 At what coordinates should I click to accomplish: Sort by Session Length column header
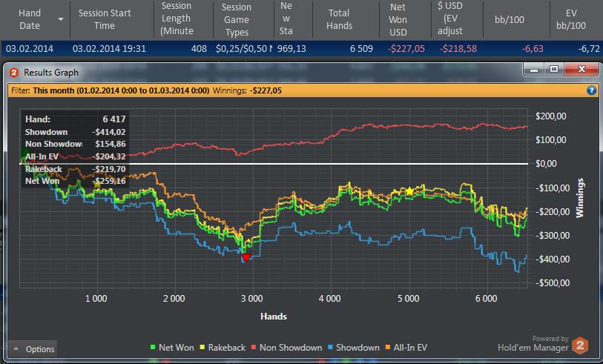coord(177,19)
